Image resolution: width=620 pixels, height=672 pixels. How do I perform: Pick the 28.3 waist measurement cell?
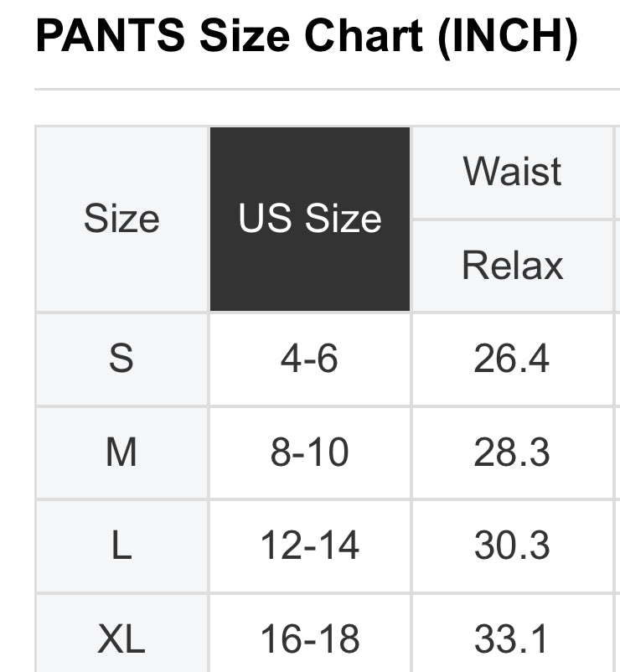512,453
